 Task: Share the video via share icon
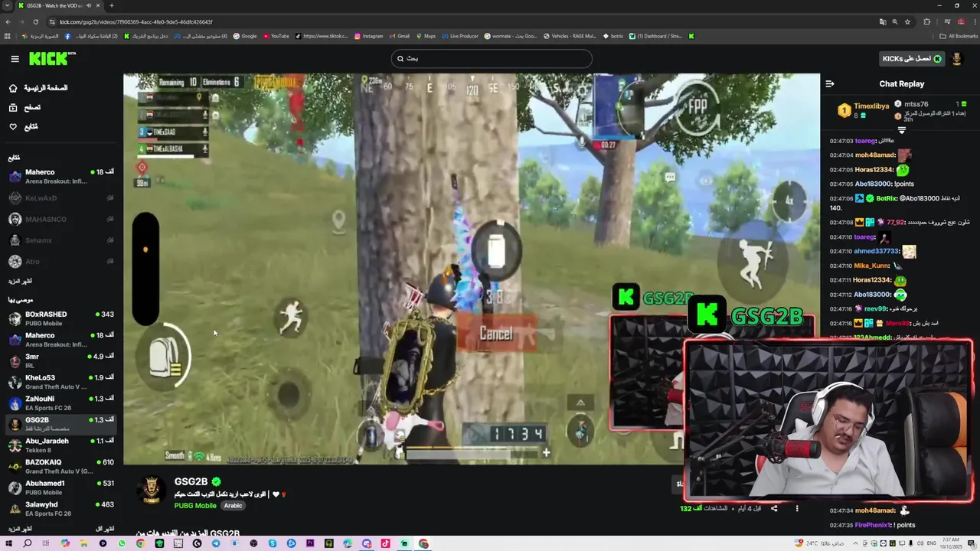pos(774,508)
